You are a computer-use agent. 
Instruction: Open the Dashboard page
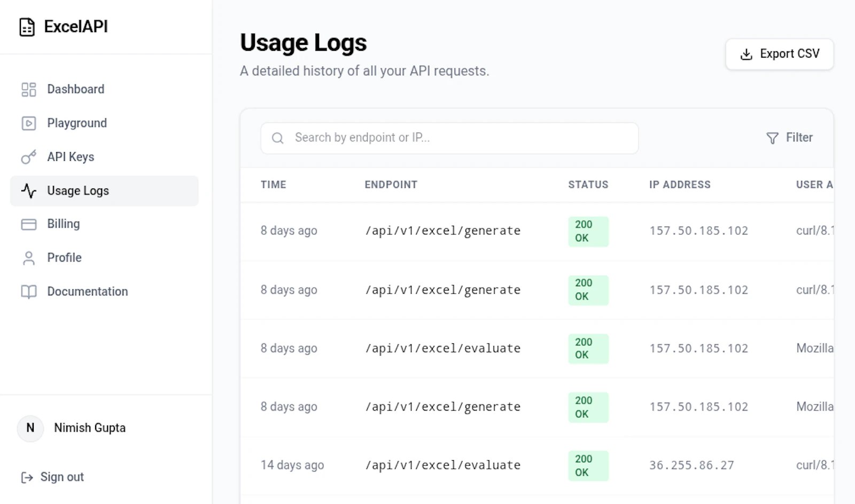[104, 89]
